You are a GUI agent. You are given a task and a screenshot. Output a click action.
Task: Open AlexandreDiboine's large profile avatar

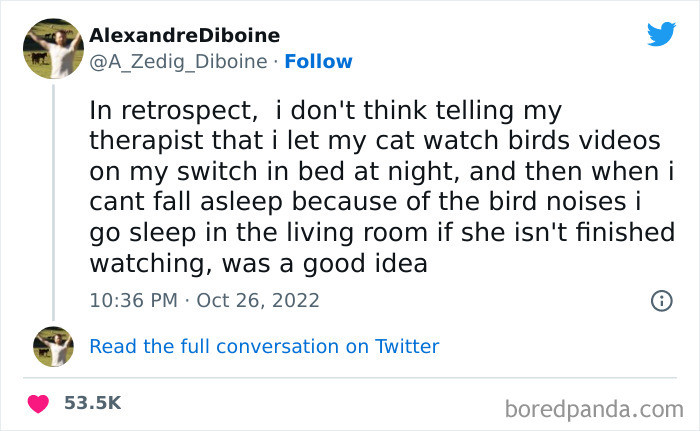(52, 49)
